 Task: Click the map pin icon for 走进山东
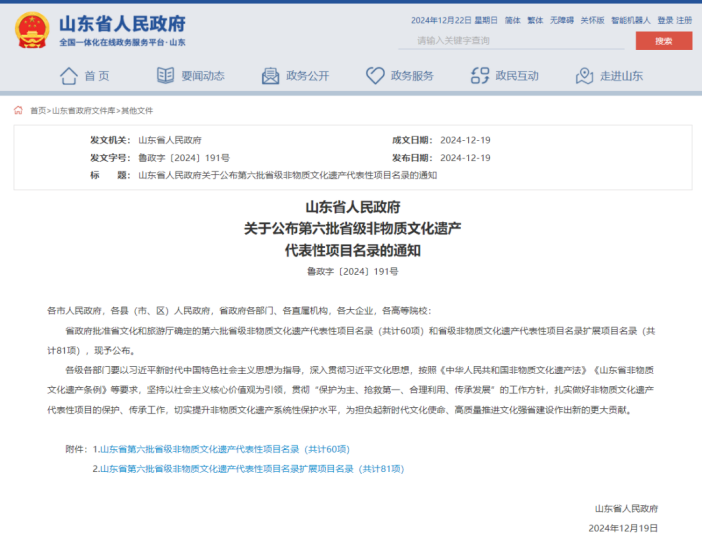[584, 76]
